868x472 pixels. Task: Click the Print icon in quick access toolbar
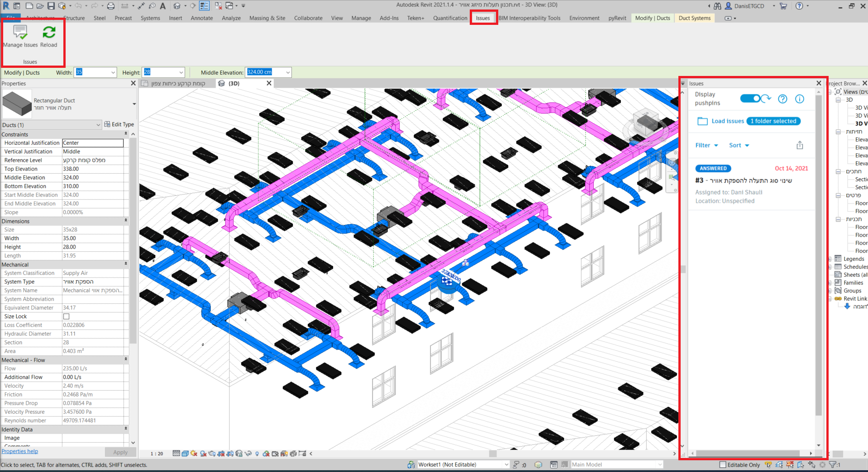[x=110, y=6]
